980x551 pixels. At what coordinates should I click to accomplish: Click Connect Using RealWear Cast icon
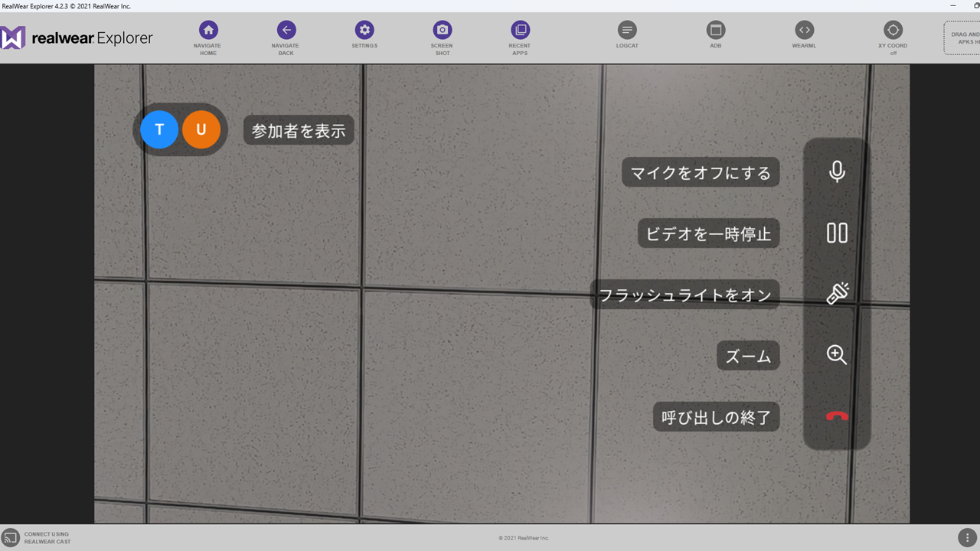click(11, 537)
